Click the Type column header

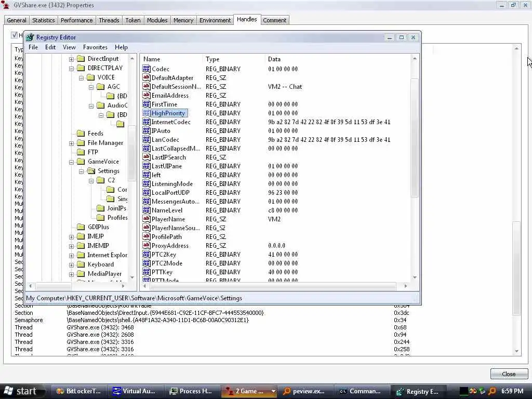click(233, 59)
